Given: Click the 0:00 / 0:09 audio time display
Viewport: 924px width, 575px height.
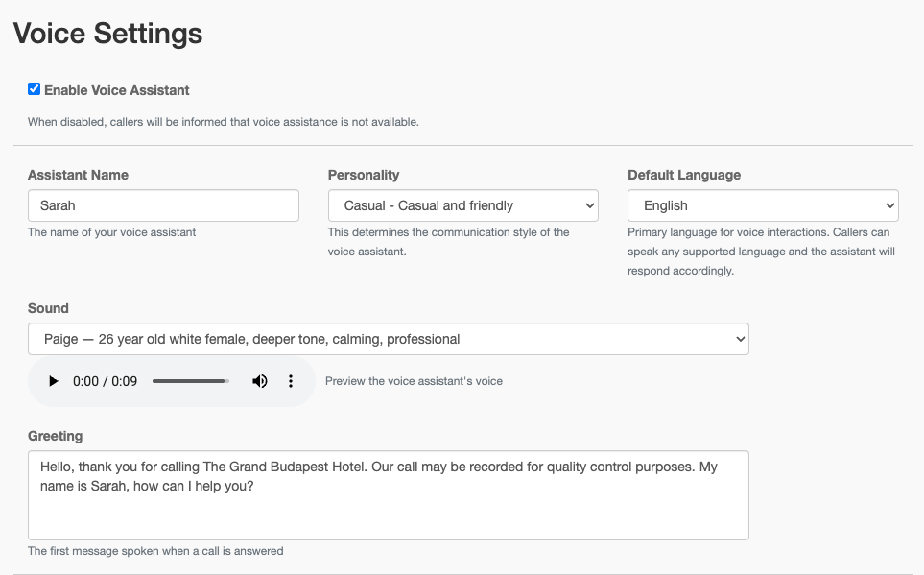Looking at the screenshot, I should (x=105, y=381).
